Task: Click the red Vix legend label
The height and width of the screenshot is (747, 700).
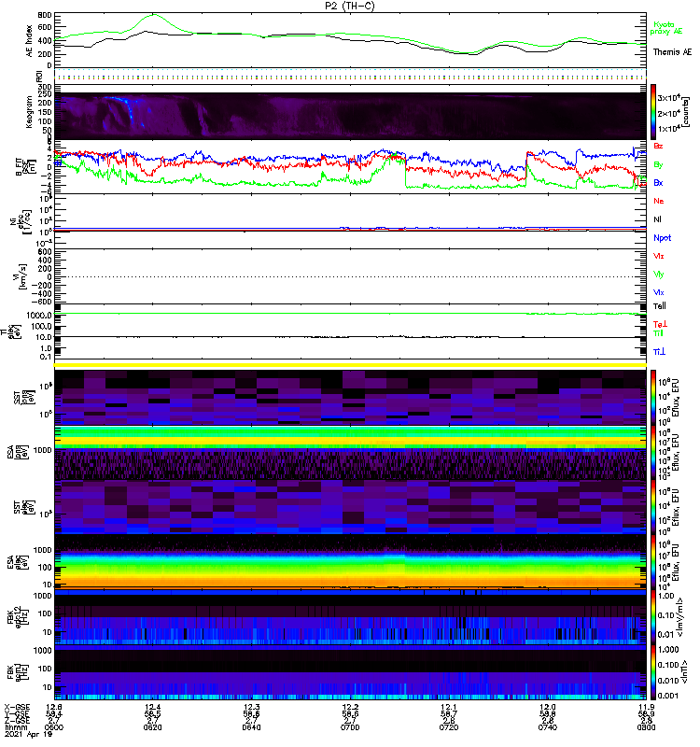Action: [x=659, y=256]
